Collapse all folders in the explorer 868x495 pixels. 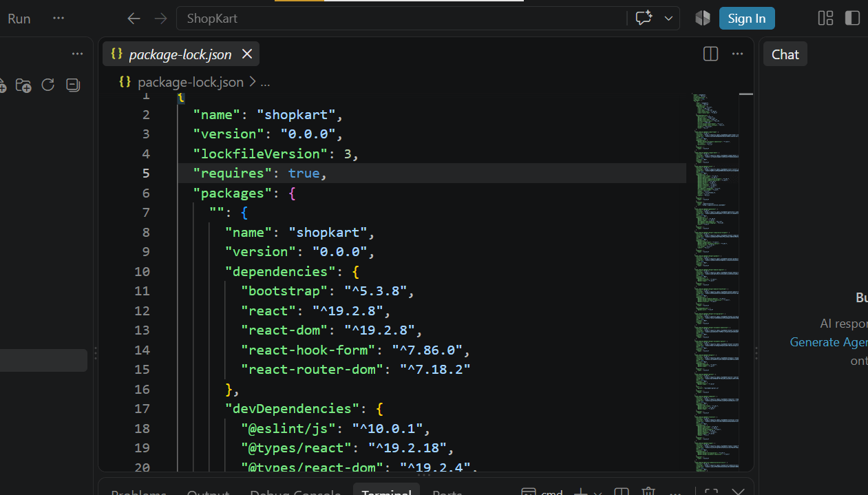(x=72, y=85)
